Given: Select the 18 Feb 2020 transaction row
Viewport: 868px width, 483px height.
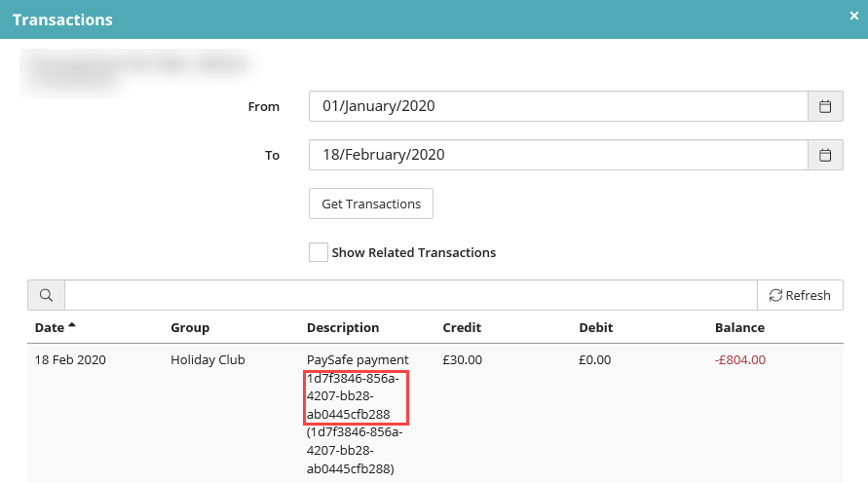Looking at the screenshot, I should click(435, 414).
